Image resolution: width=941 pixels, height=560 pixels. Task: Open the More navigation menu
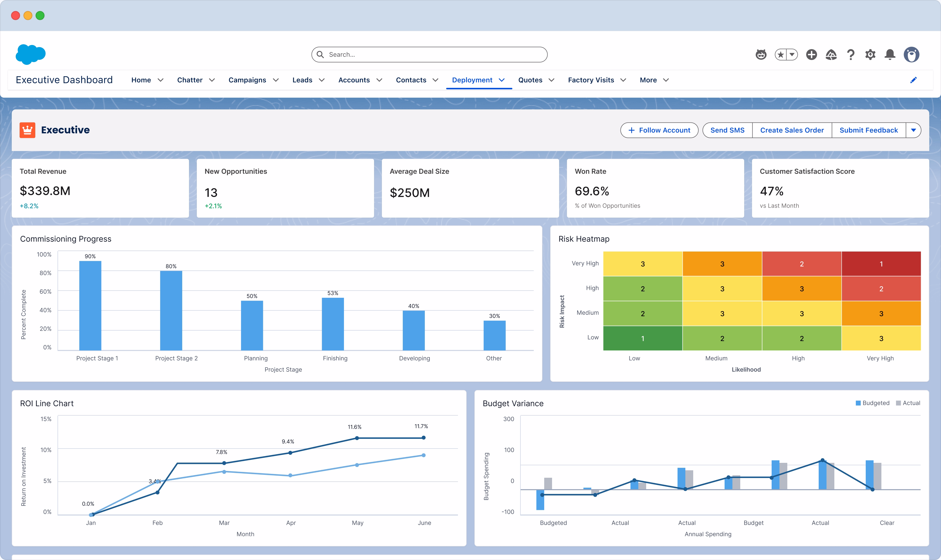pyautogui.click(x=654, y=80)
